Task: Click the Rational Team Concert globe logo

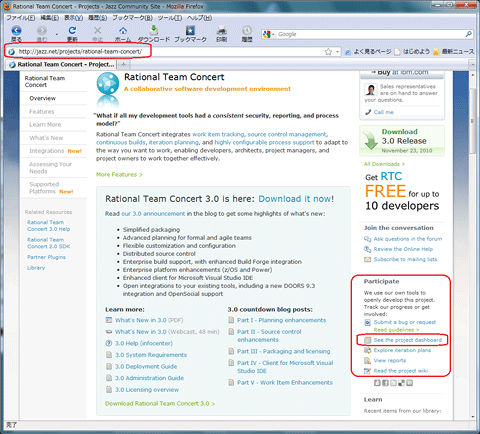Action: (108, 83)
